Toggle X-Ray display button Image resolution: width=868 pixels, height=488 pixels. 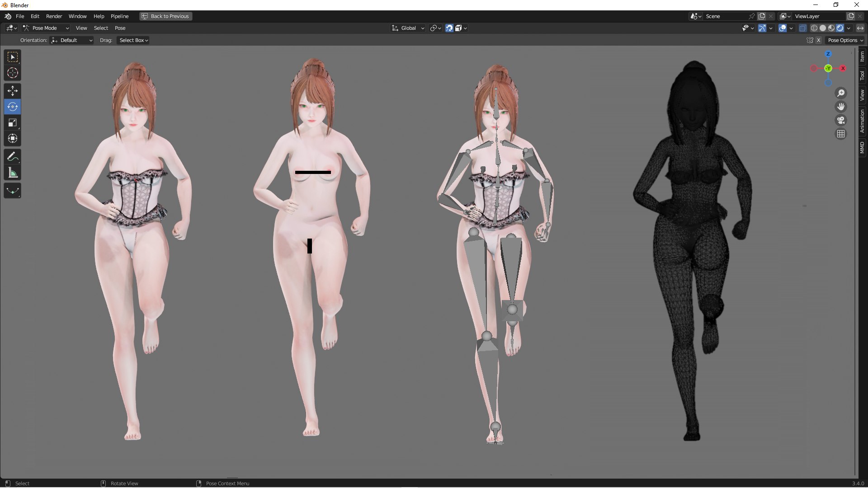pyautogui.click(x=802, y=28)
